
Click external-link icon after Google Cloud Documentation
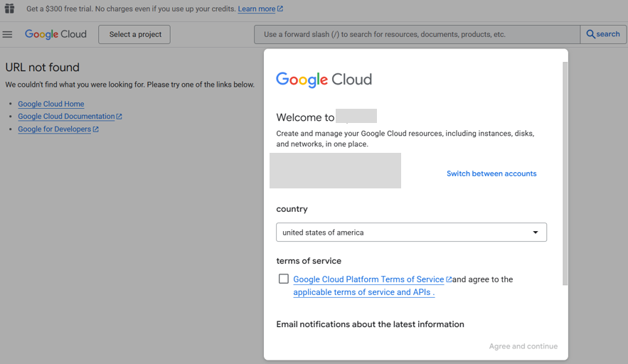coord(119,117)
